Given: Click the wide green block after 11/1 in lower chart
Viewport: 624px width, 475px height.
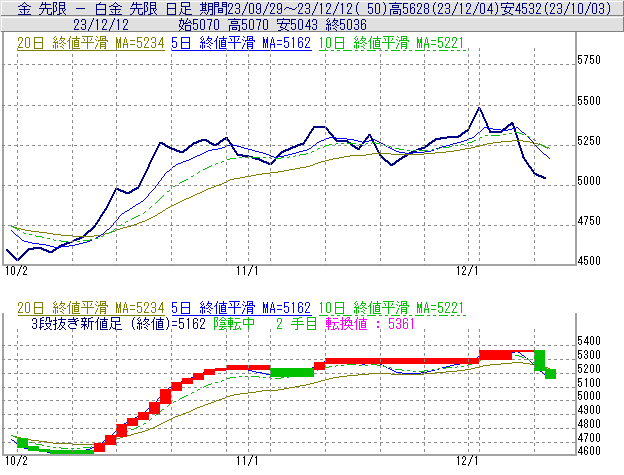Looking at the screenshot, I should pyautogui.click(x=292, y=373).
